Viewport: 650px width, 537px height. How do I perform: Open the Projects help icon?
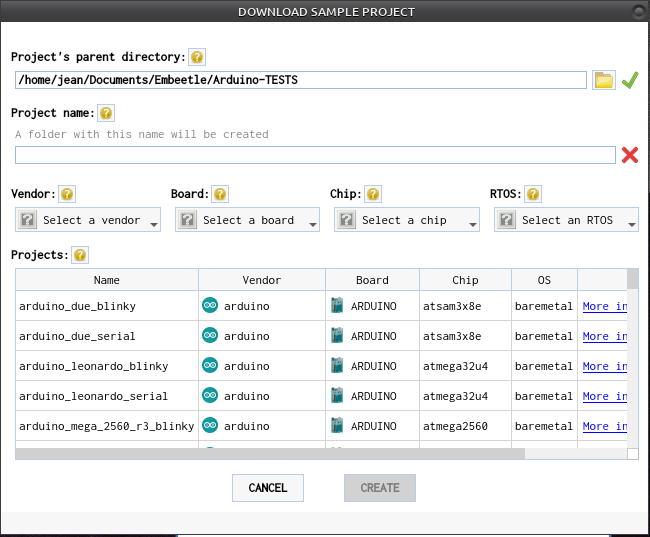click(80, 255)
